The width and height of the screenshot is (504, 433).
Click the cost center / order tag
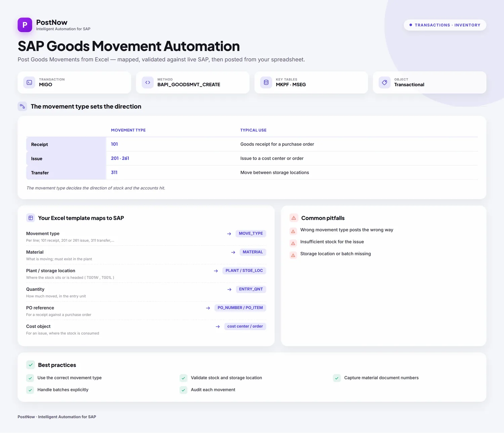coord(245,326)
